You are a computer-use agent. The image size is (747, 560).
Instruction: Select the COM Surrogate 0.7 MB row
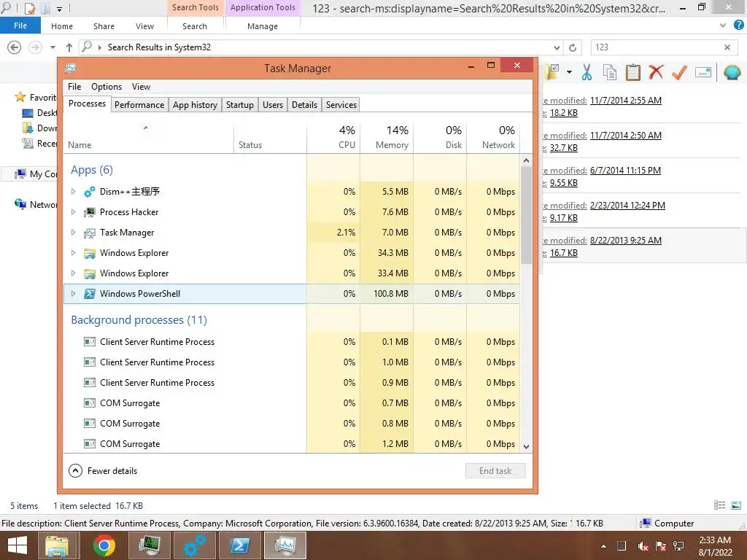pos(292,403)
